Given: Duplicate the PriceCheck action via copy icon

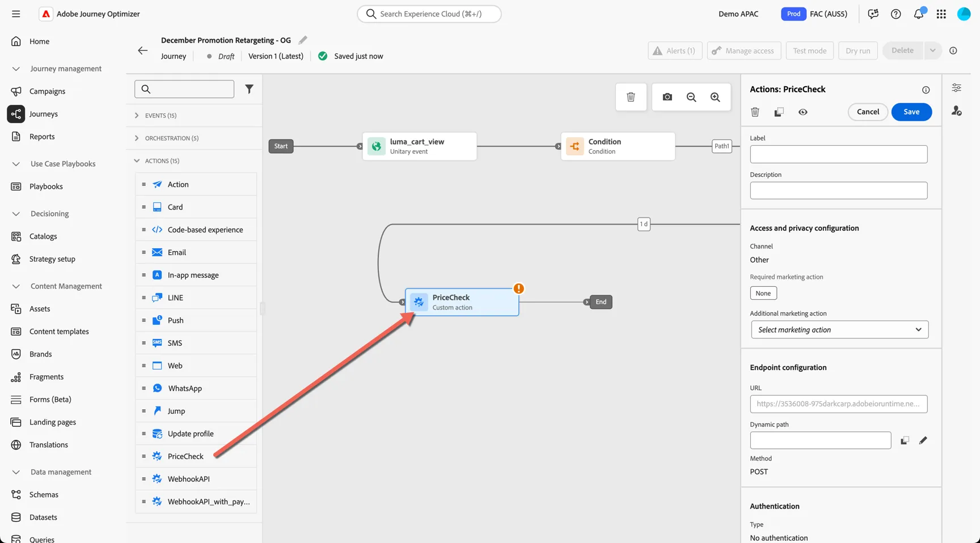Looking at the screenshot, I should [x=779, y=112].
